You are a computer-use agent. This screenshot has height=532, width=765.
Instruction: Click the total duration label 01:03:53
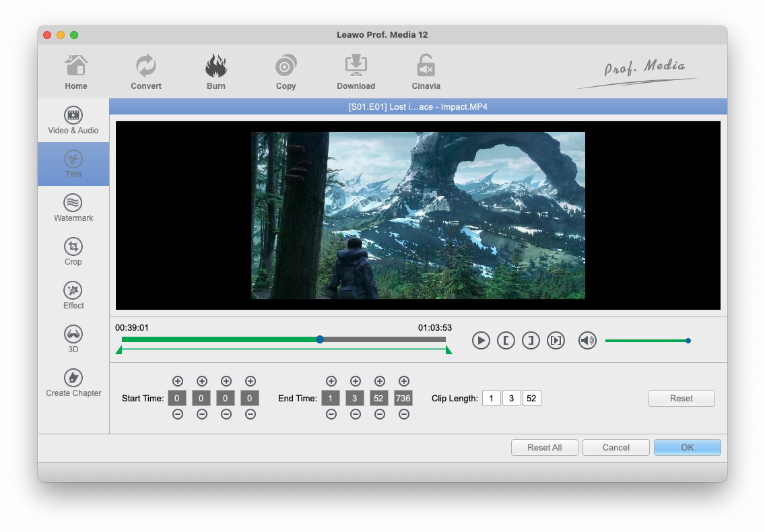coord(435,327)
